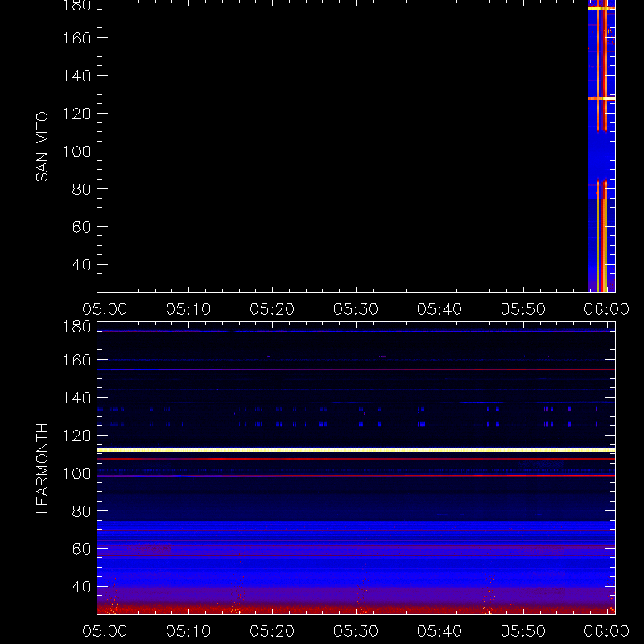Select the 60 tick label on SAN VITO axis
The image size is (644, 644).
81,227
